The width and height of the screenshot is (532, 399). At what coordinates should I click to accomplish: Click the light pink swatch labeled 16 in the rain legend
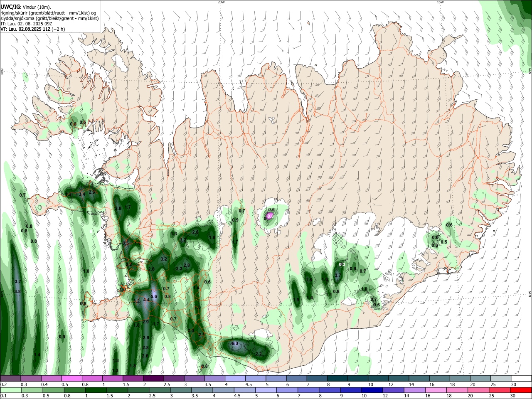435,390
